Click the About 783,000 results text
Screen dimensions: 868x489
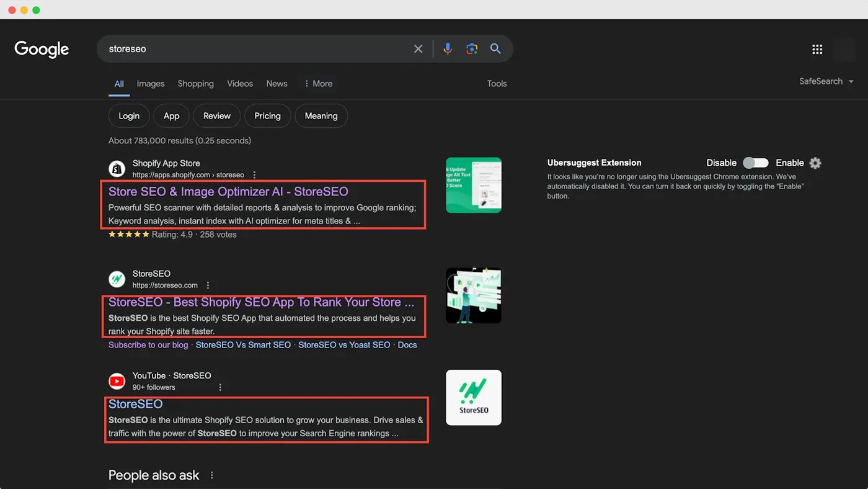180,141
